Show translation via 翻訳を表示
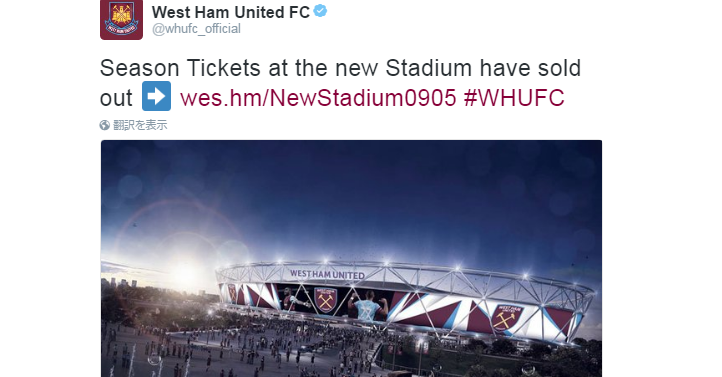This screenshot has height=377, width=722. 140,125
